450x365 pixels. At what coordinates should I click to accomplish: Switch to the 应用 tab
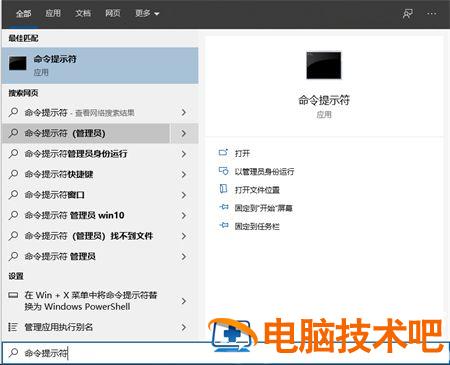(x=53, y=13)
